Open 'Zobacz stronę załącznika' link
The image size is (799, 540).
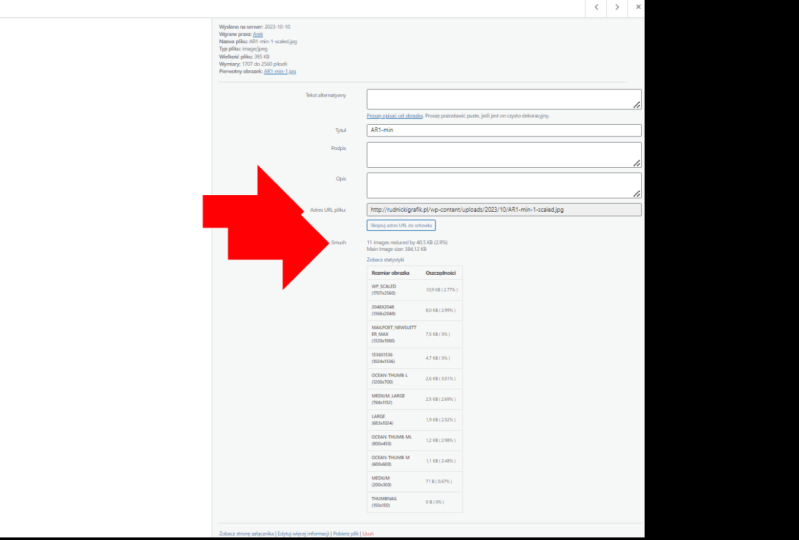point(247,533)
